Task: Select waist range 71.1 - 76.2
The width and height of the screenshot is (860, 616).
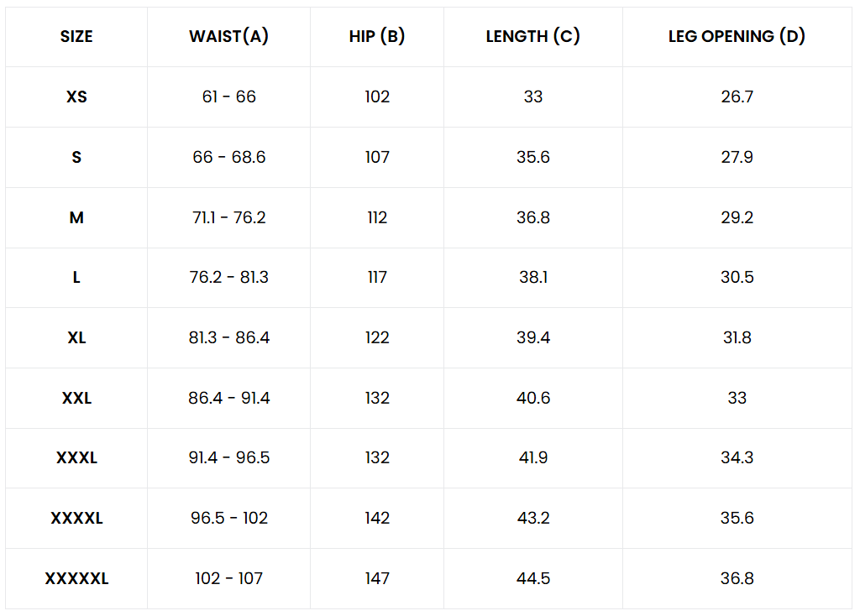Action: (228, 217)
